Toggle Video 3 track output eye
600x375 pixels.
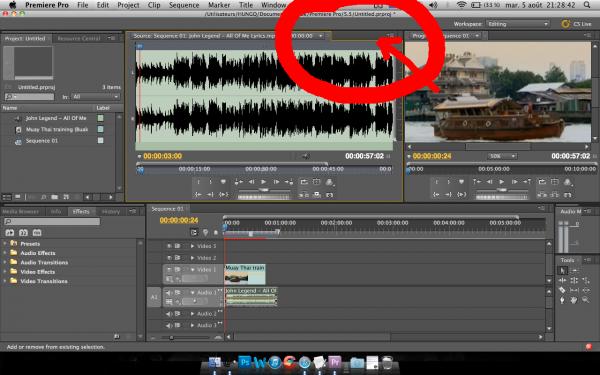coord(169,246)
